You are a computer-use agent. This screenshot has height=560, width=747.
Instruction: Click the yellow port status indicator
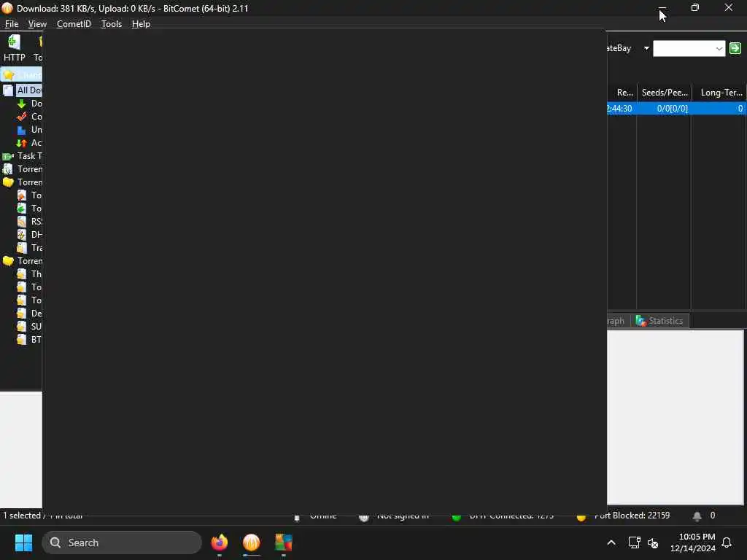coord(581,517)
